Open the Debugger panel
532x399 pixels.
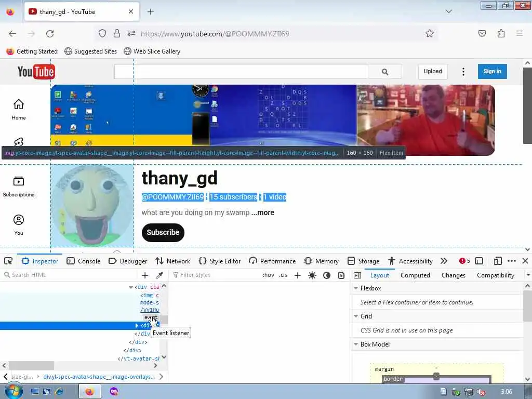coord(128,261)
